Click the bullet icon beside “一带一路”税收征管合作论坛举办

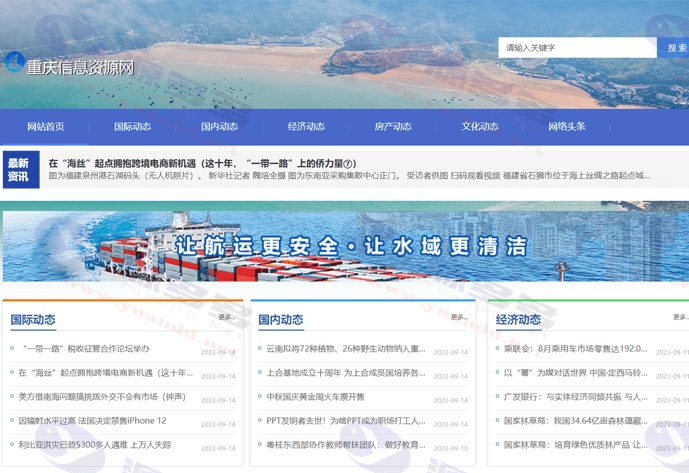click(x=12, y=348)
